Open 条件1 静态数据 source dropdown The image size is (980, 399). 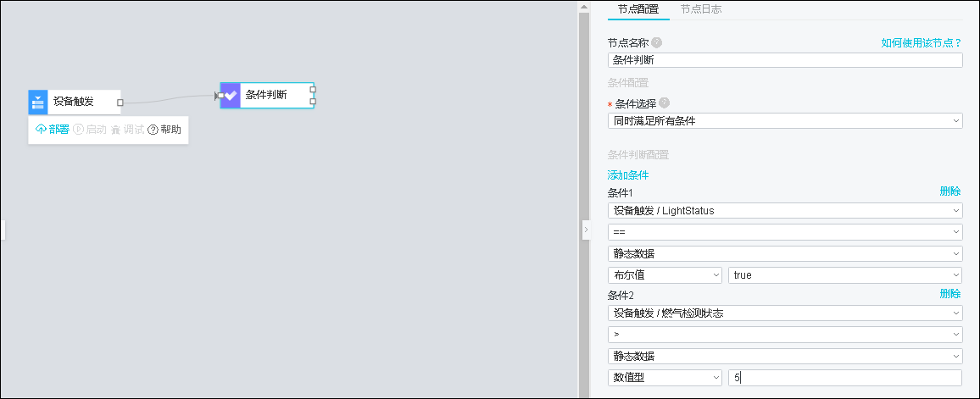(785, 253)
